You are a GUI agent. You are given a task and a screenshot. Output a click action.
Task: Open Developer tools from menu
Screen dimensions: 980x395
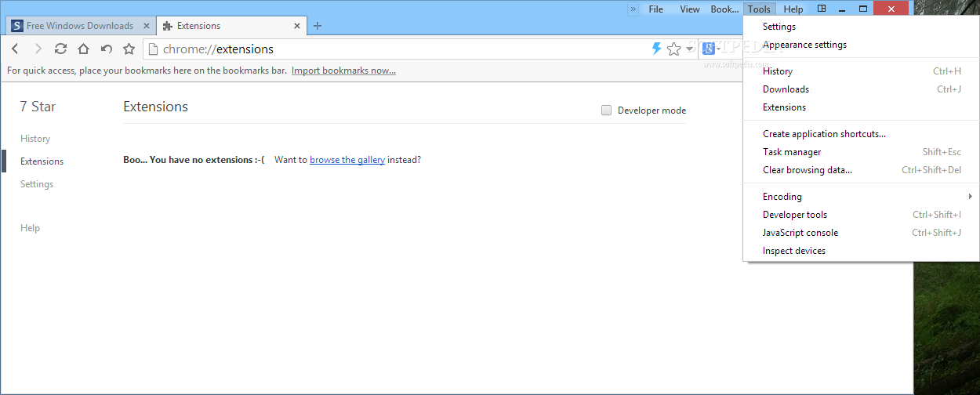click(861, 215)
